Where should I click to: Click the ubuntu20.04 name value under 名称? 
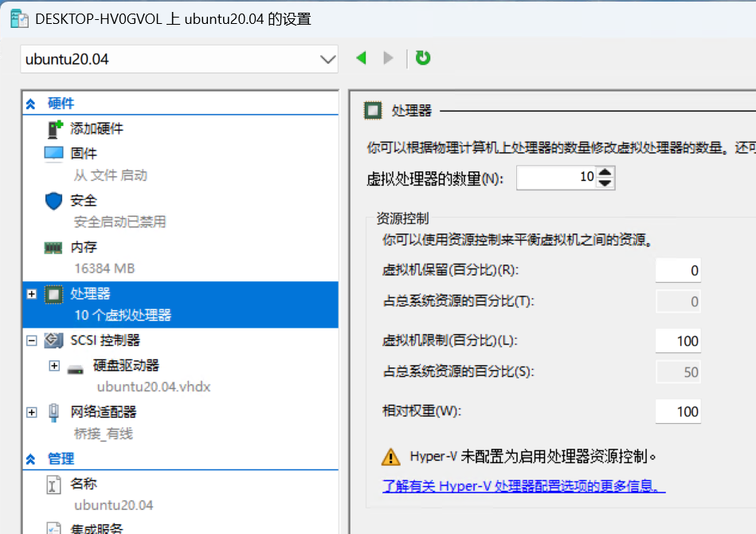coord(114,505)
